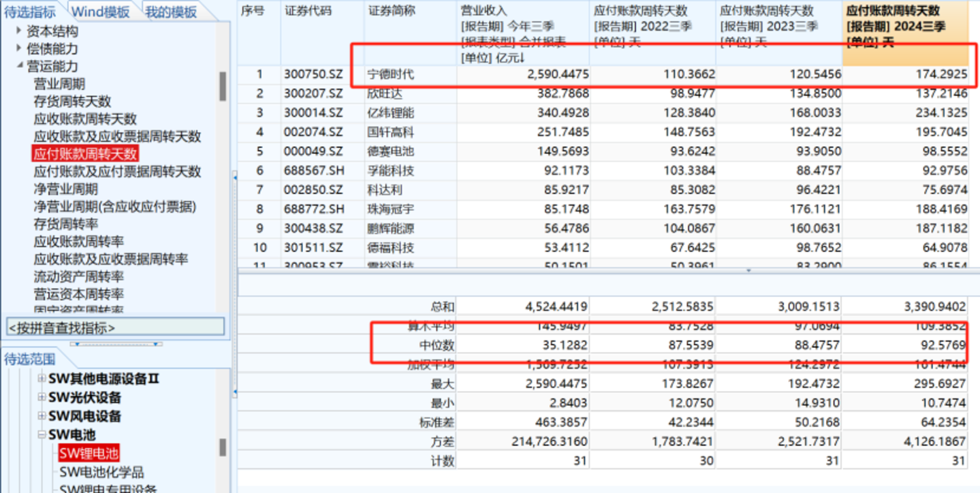This screenshot has width=980, height=493.
Task: Collapse SW电池 using its minus icon
Action: coord(42,434)
